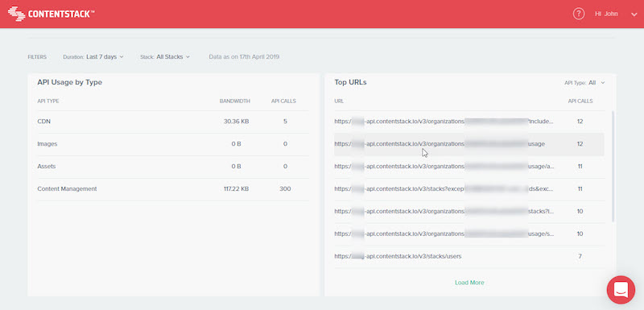This screenshot has height=310, width=644.
Task: Click the CDN API calls value 5
Action: click(x=285, y=122)
